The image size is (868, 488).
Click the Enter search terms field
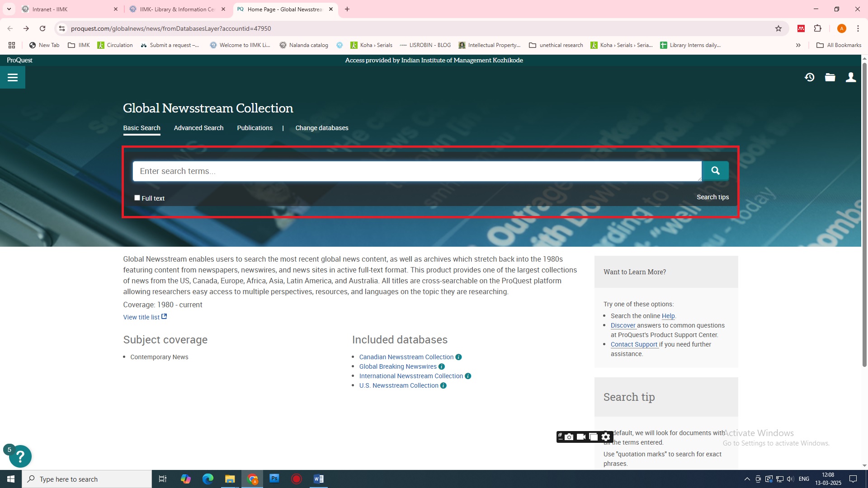(416, 171)
